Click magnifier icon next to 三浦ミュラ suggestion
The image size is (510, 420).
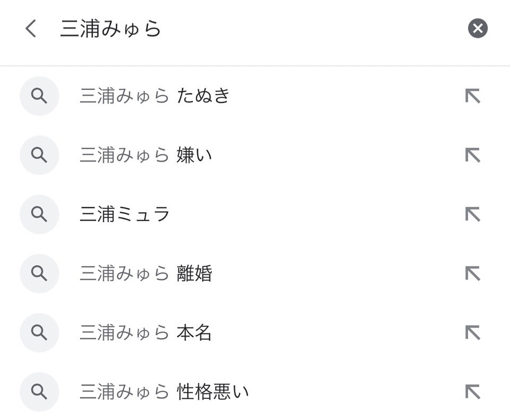coord(39,214)
